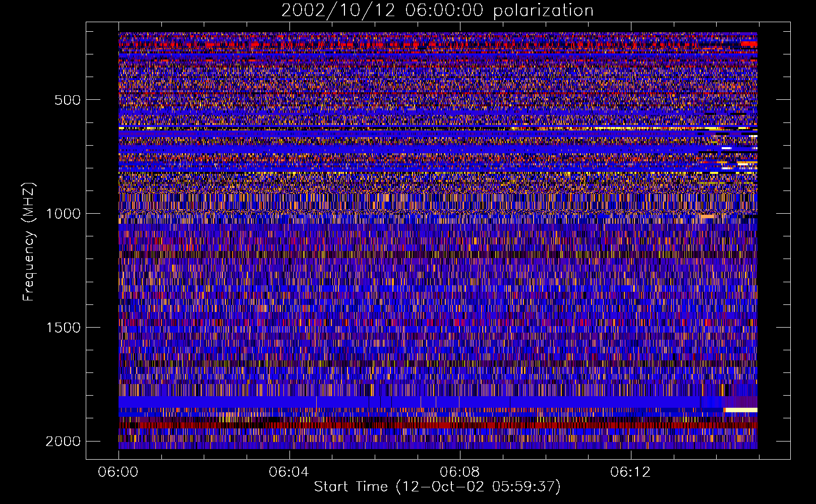
Task: Click the 1000 frequency tick label
Action: (63, 214)
